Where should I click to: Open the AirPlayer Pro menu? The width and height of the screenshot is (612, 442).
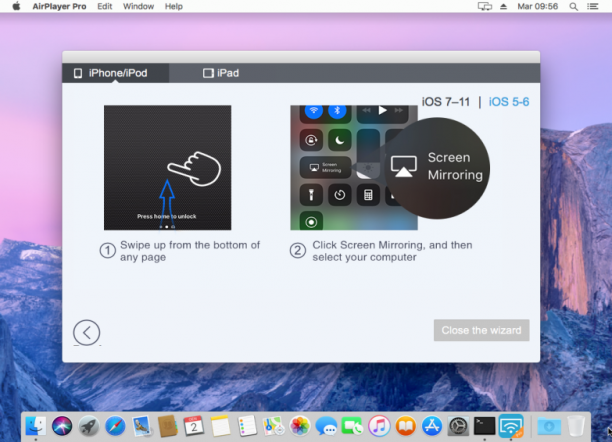tap(59, 6)
